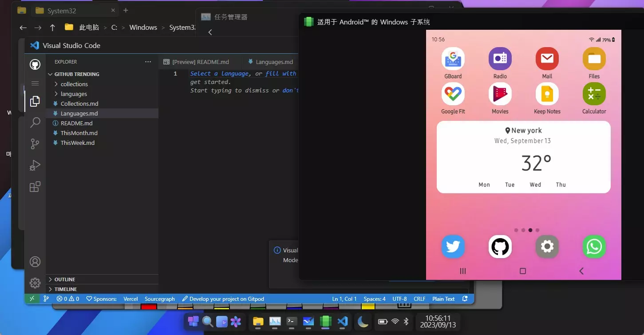The width and height of the screenshot is (644, 335).
Task: Click the branch icon in VS Code status bar
Action: pos(46,299)
